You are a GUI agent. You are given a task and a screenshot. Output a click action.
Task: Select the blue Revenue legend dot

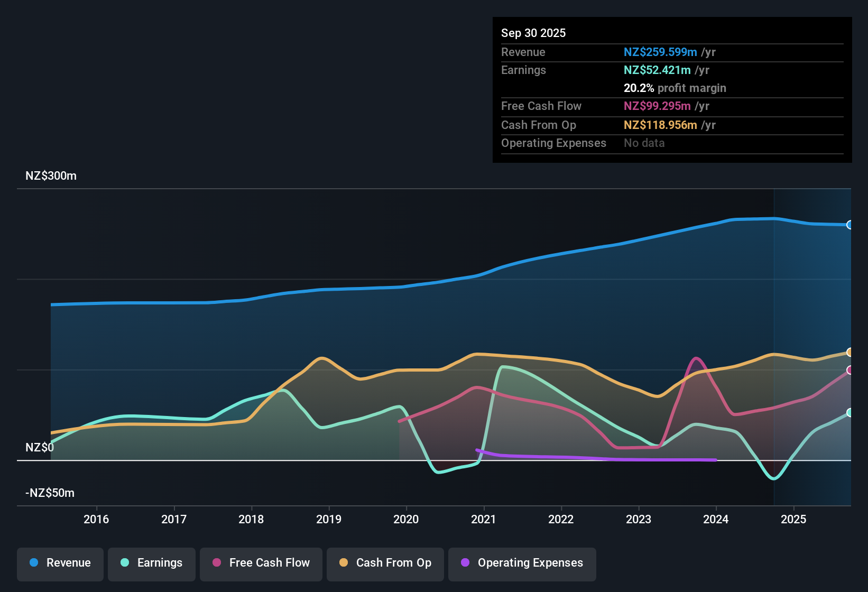(x=34, y=563)
